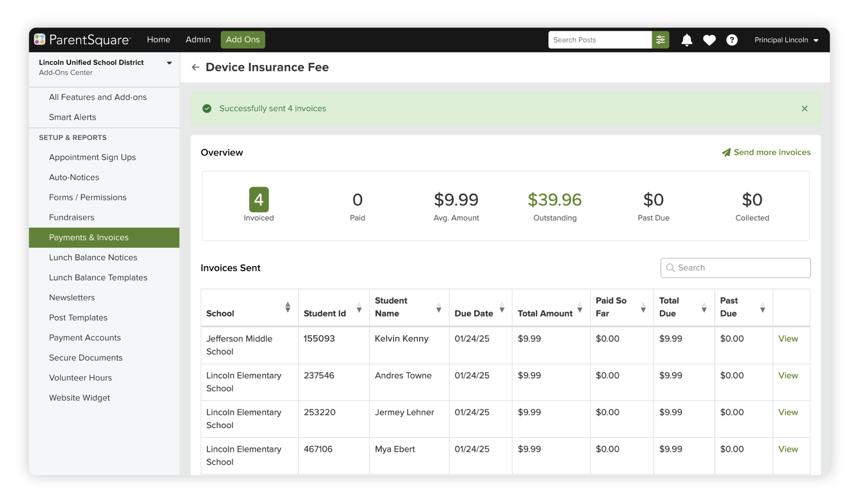View Kelvin Kenny's invoice
Image resolution: width=859 pixels, height=504 pixels.
point(788,339)
